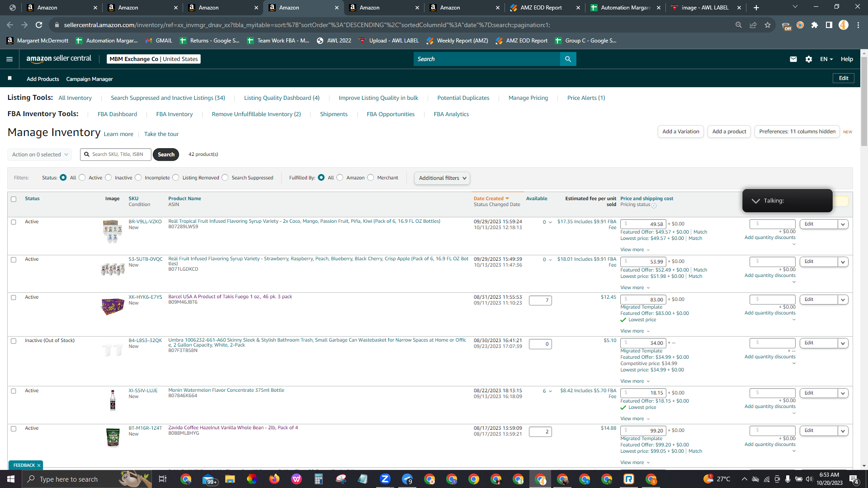Click the vertical page scrollbar

(864, 100)
